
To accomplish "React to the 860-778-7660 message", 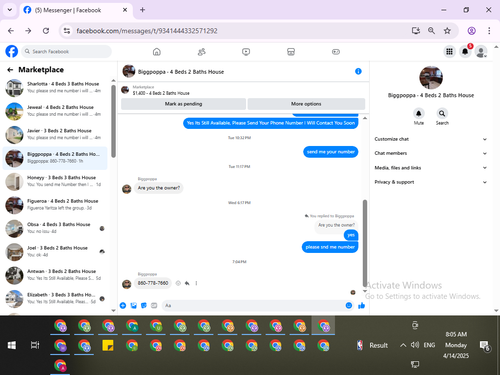I will coord(178,283).
